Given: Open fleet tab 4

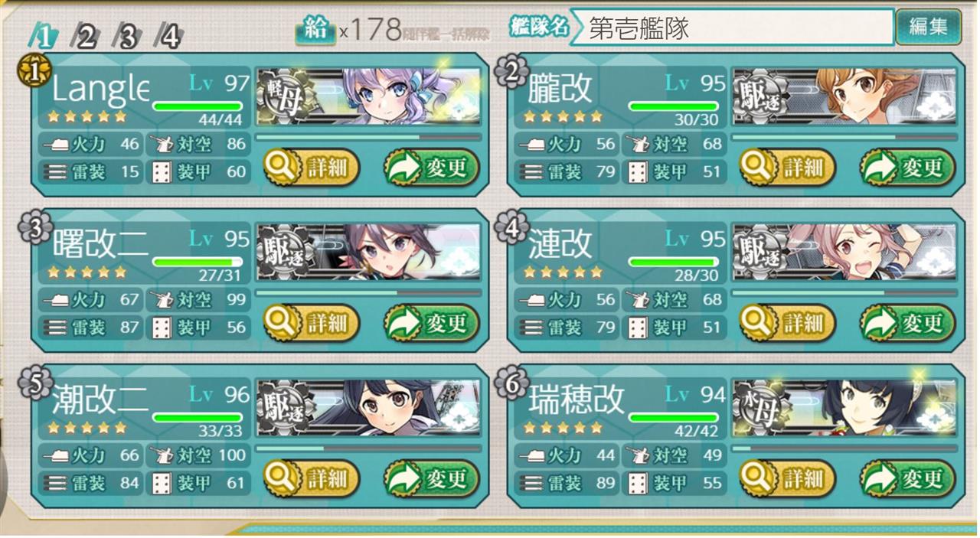Looking at the screenshot, I should (168, 36).
